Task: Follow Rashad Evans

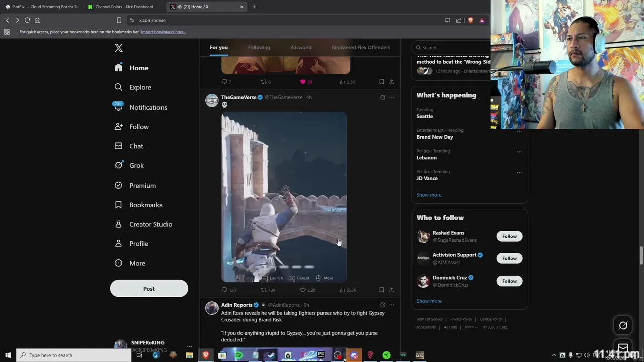Action: click(x=509, y=236)
